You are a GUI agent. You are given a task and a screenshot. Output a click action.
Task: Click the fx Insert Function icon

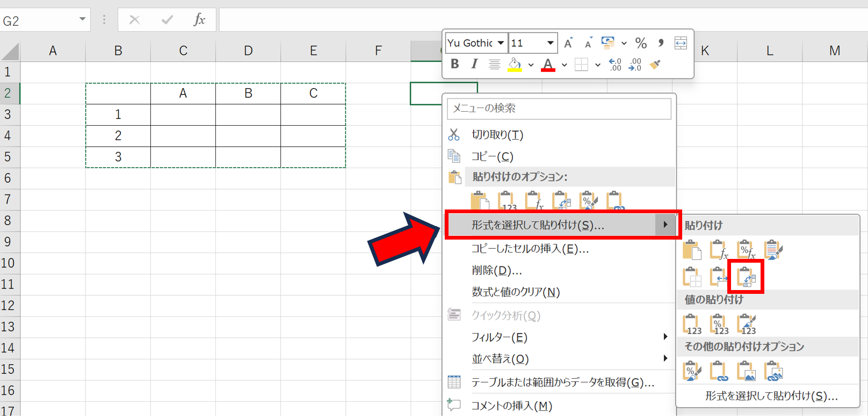coord(199,20)
